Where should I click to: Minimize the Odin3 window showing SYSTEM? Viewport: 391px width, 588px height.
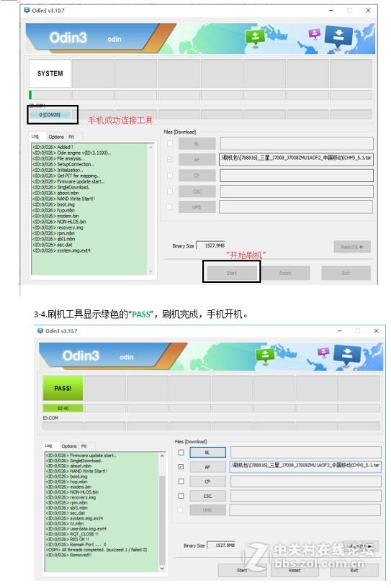tap(331, 11)
